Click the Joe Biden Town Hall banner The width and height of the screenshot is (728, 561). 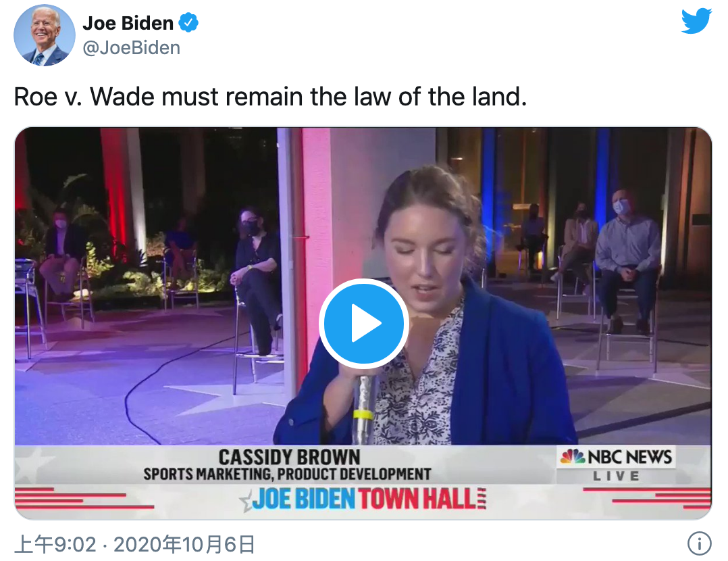coord(363,499)
